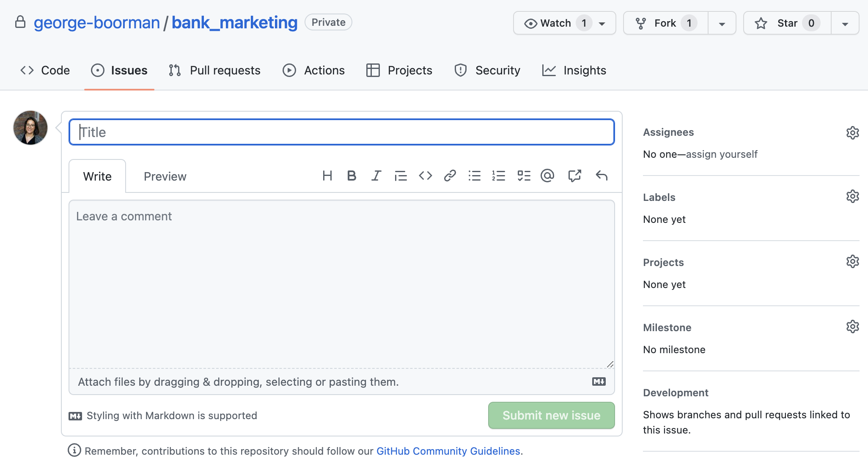
Task: Open GitHub Community Guidelines link
Action: click(x=448, y=451)
